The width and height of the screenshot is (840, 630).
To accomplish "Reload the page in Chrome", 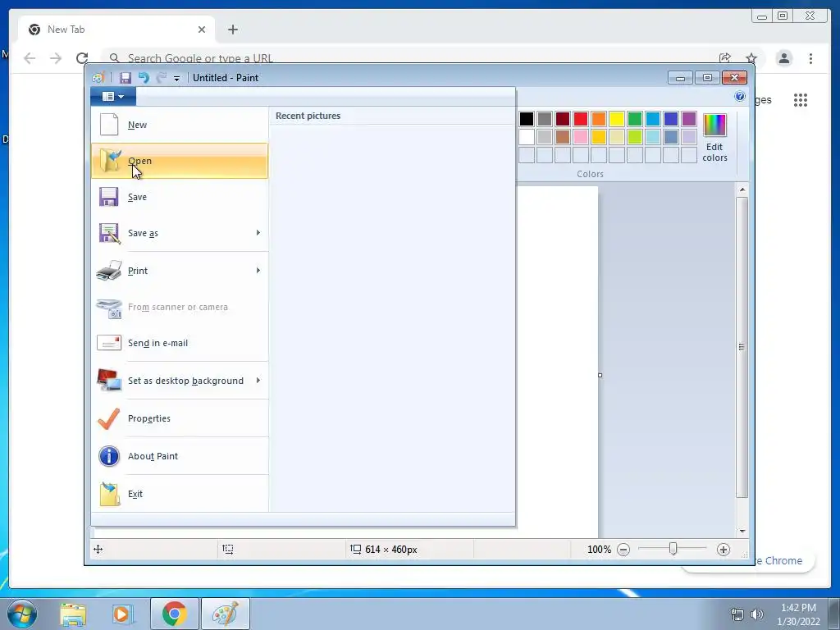I will 82,58.
